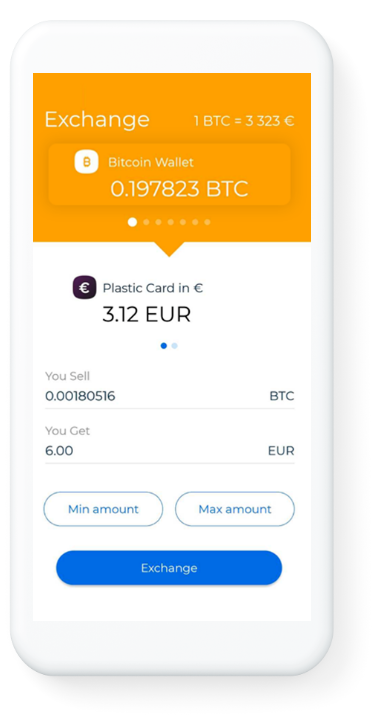377x722 pixels.
Task: Select the second wallet carousel dot
Action: 146,222
